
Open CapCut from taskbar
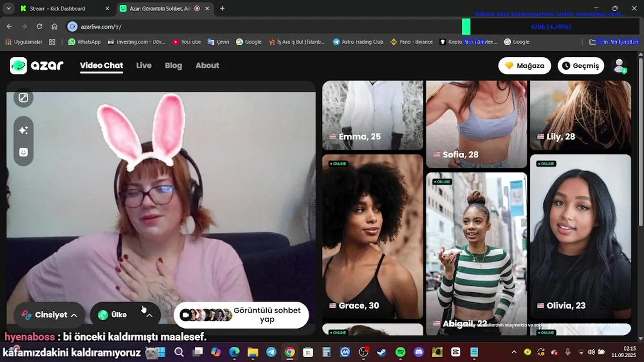click(x=456, y=352)
